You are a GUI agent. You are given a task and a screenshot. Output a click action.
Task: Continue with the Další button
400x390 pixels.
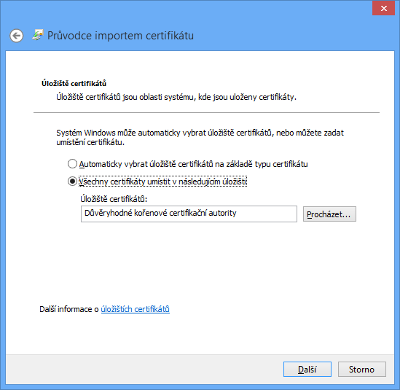point(307,369)
